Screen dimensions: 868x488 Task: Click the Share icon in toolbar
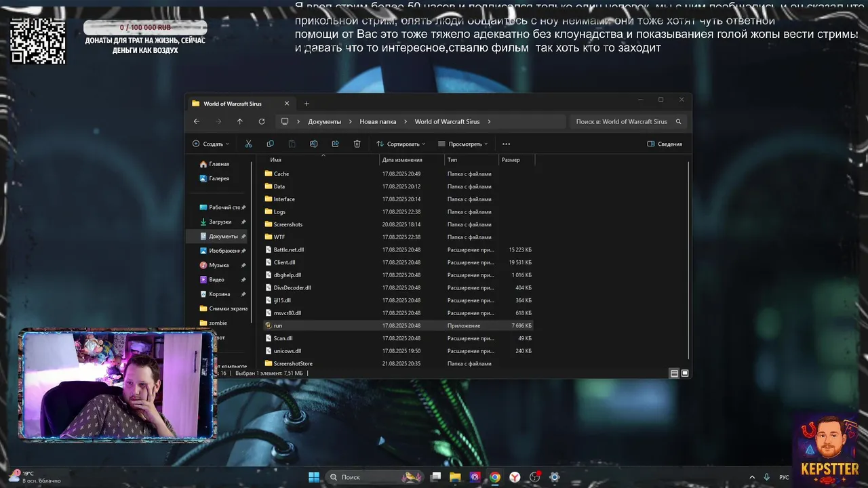coord(335,144)
